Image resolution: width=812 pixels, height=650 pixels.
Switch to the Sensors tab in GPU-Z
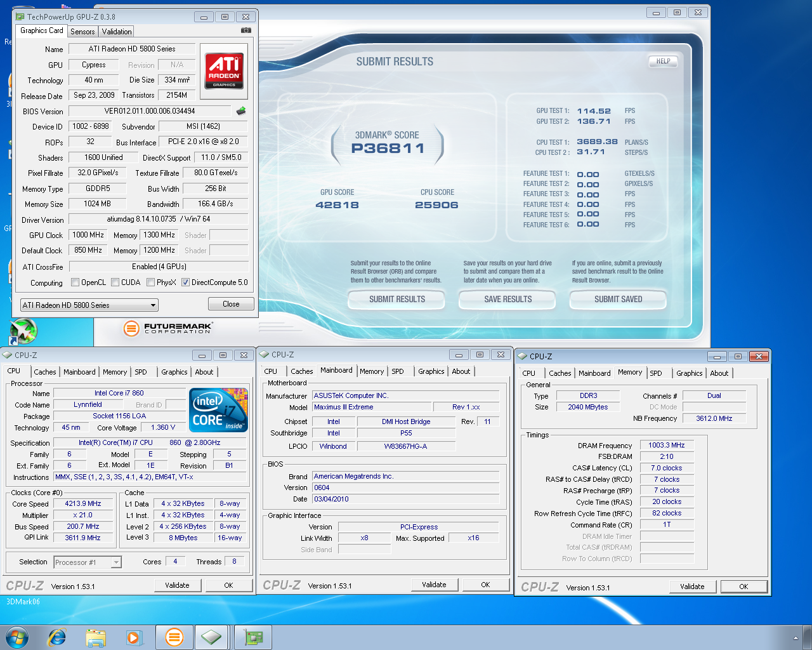[82, 31]
